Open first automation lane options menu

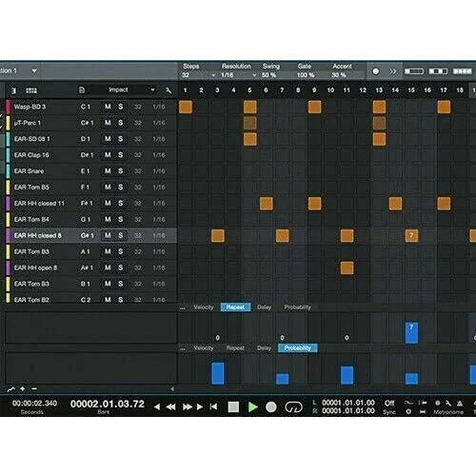point(183,307)
